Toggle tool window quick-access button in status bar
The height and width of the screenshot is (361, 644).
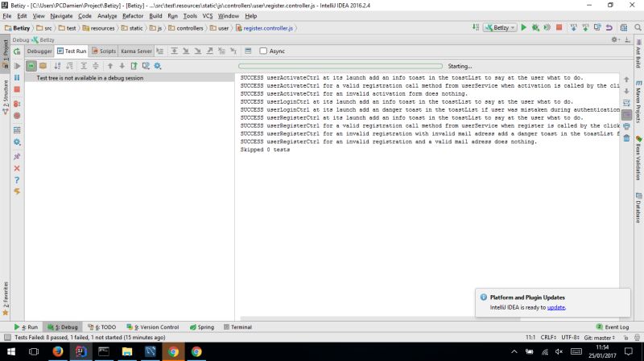[x=7, y=337]
